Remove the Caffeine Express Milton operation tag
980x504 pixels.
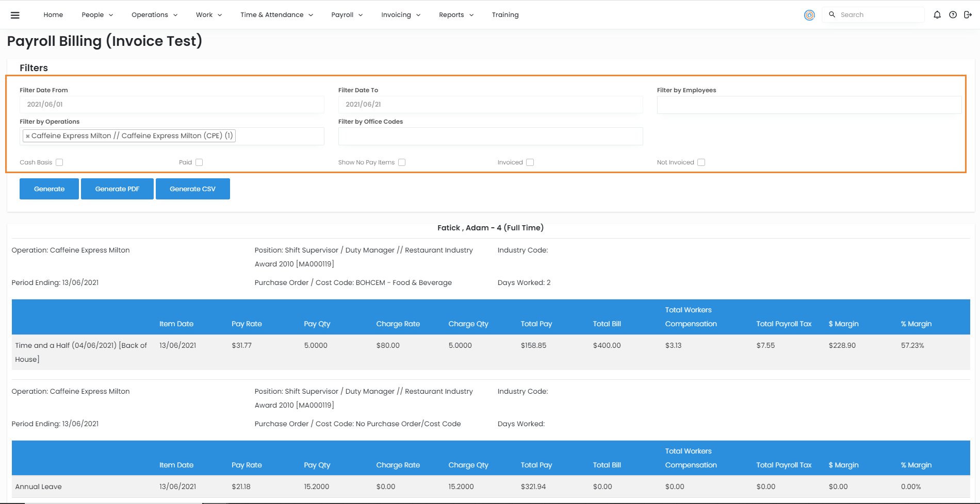28,136
